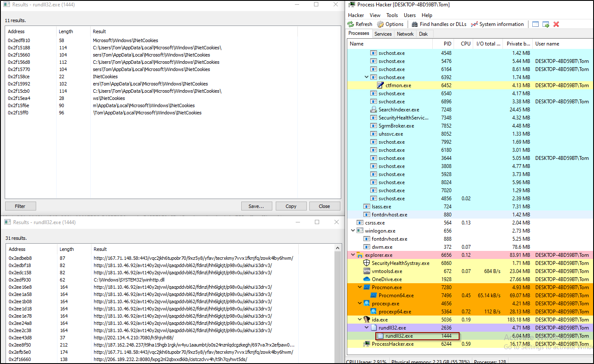The width and height of the screenshot is (594, 364).
Task: Click the Refresh toolbar button
Action: pyautogui.click(x=360, y=24)
